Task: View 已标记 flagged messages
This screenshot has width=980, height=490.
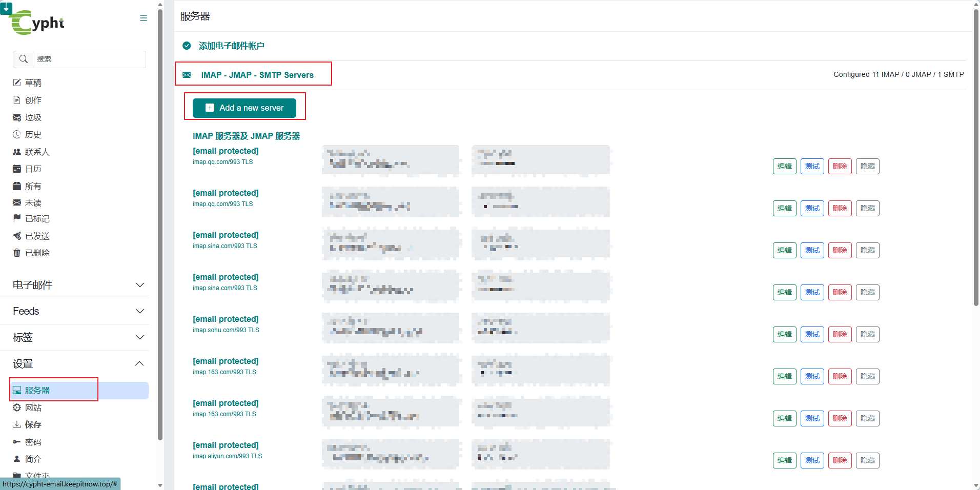Action: click(x=37, y=219)
